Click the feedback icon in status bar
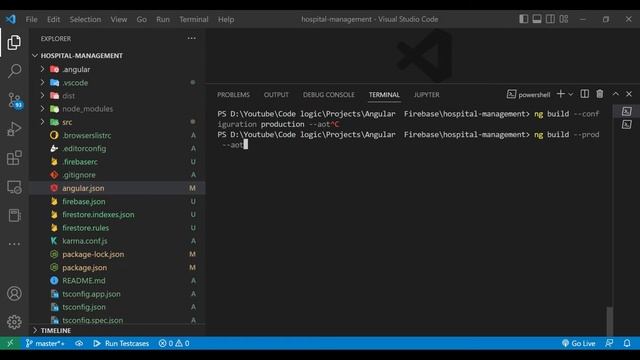 (609, 343)
